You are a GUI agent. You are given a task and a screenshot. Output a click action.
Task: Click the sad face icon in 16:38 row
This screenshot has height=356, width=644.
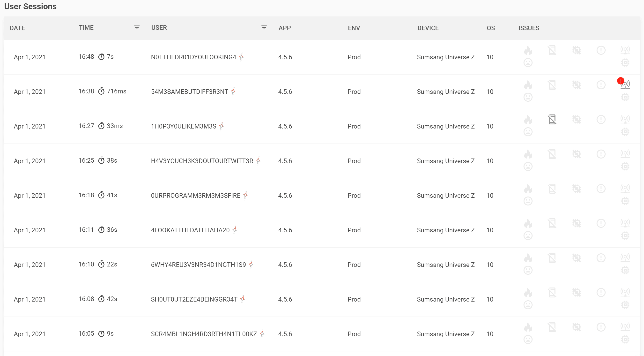[x=528, y=97]
